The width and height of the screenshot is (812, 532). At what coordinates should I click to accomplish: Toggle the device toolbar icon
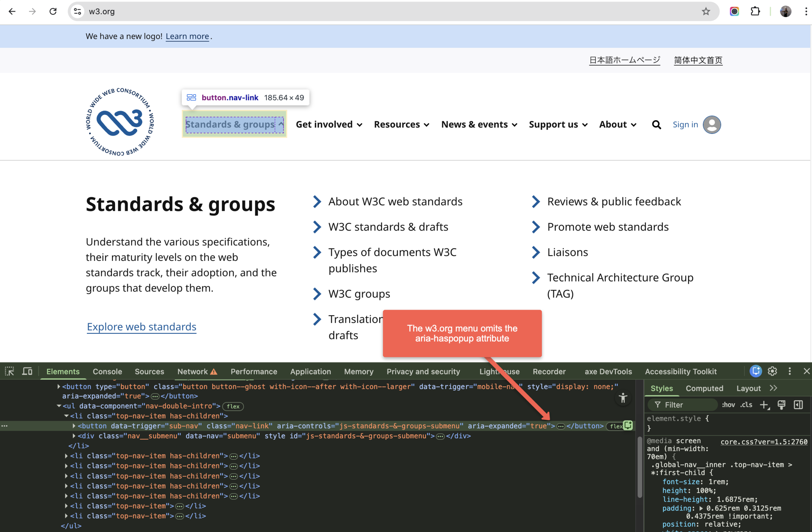[27, 371]
